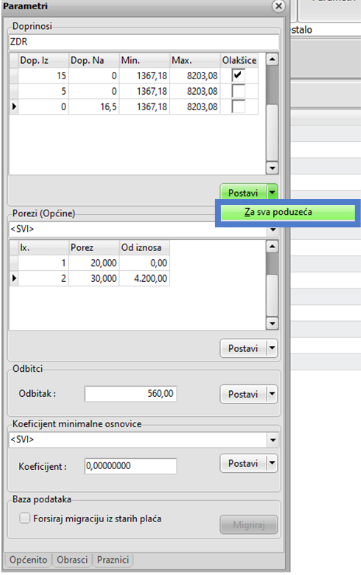The height and width of the screenshot is (575, 361).
Task: Click Porez column header
Action: [x=94, y=248]
